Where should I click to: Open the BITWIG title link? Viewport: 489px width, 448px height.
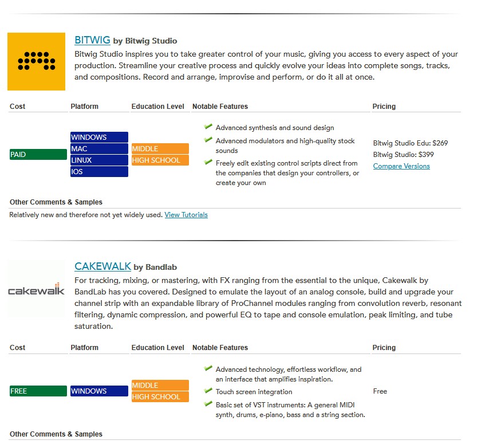pyautogui.click(x=92, y=40)
